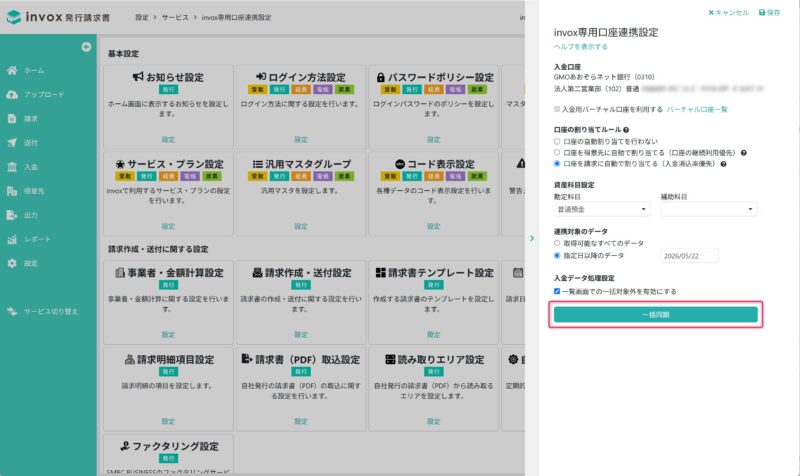Open 得意先 building icon in sidebar
Screen dimensions: 800x476
[12, 191]
